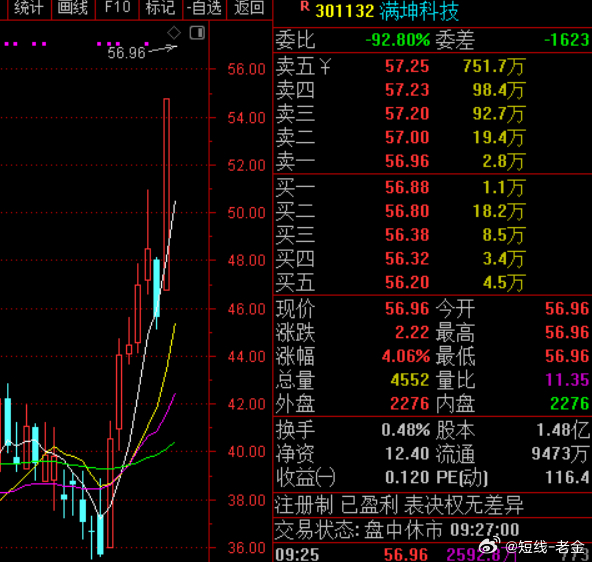Click 涨幅 value 4.06%
The width and height of the screenshot is (592, 562).
tap(406, 356)
